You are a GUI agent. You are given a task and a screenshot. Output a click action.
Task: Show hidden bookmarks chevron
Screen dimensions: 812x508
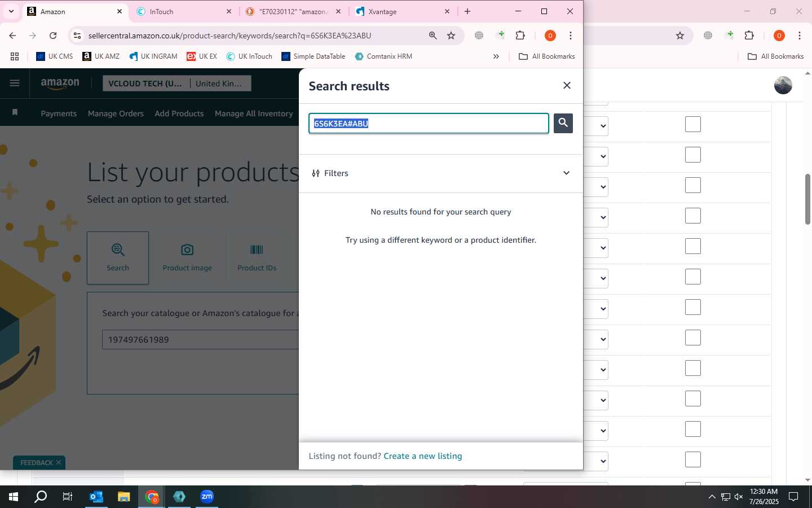pos(496,56)
